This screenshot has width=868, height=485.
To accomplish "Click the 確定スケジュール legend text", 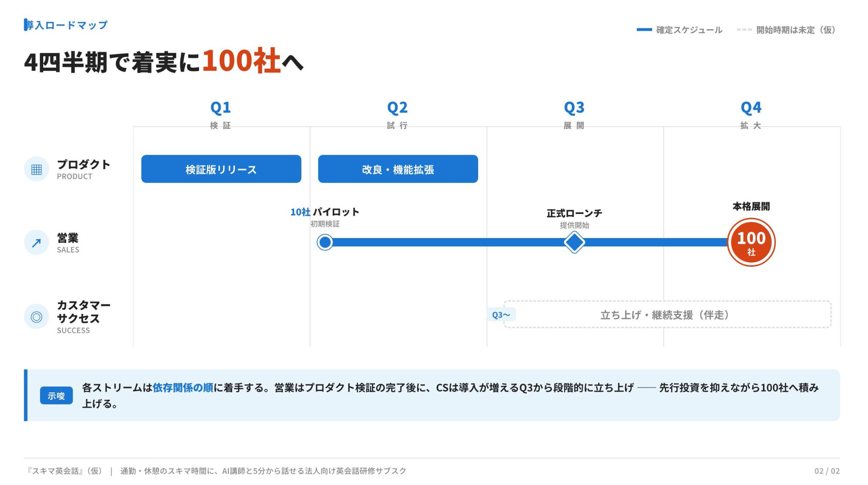I will point(689,30).
